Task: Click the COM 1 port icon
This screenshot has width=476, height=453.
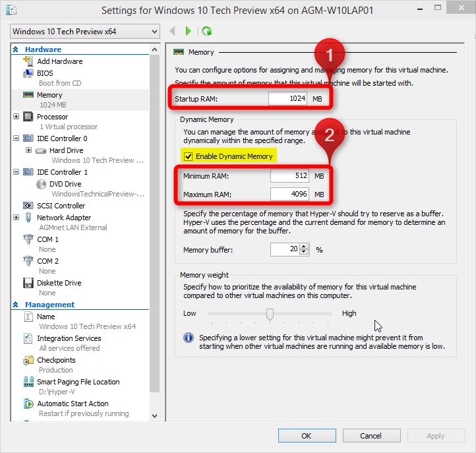Action: tap(28, 239)
